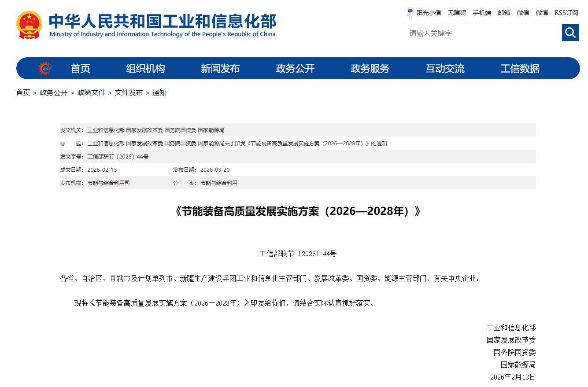This screenshot has width=588, height=387.
Task: Click the national emblem logo
Action: 30,25
